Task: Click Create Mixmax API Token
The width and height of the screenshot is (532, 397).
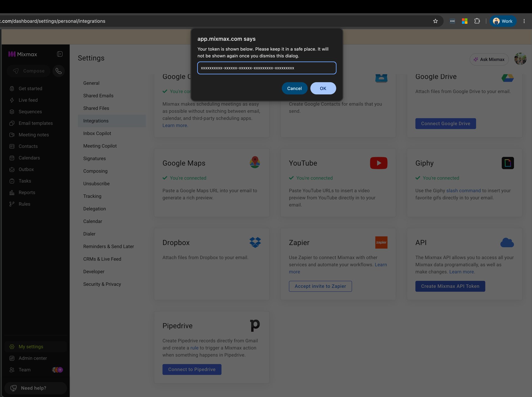Action: [450, 286]
